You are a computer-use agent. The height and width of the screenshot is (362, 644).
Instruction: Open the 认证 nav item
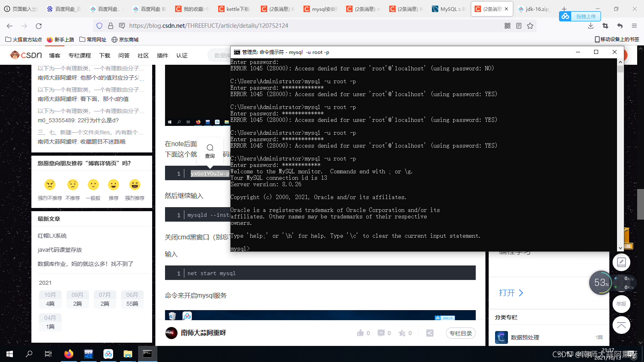[x=182, y=56]
